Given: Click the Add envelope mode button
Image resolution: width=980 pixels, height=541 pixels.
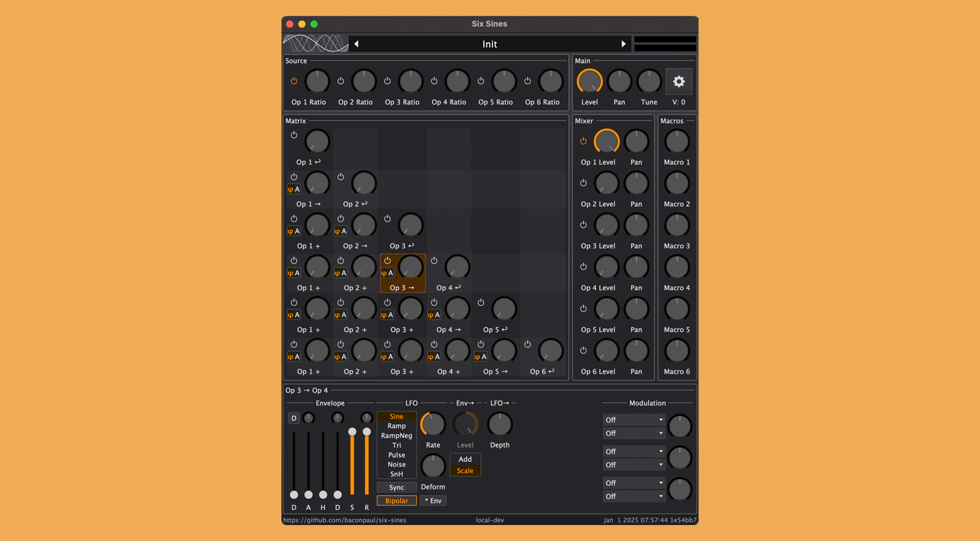Looking at the screenshot, I should (x=465, y=460).
